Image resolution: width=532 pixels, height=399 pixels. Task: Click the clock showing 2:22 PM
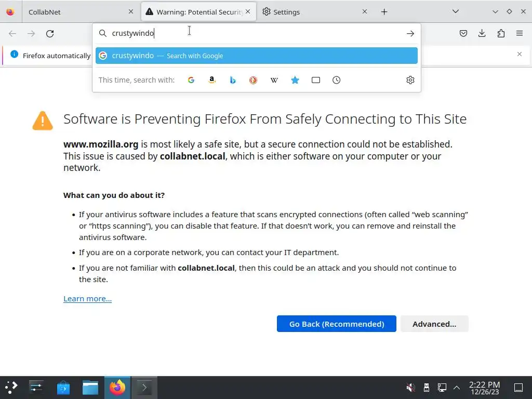pyautogui.click(x=485, y=388)
